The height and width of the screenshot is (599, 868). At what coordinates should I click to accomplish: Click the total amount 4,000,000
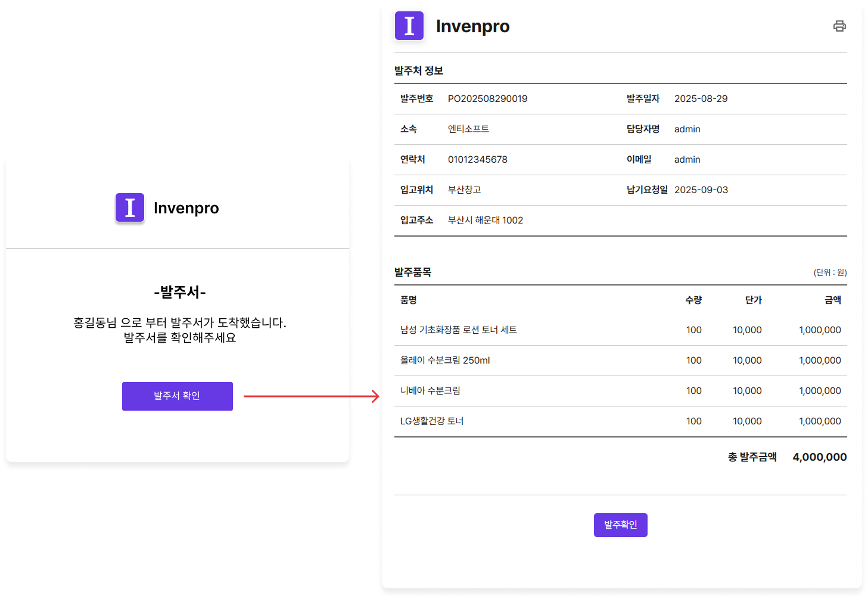pyautogui.click(x=819, y=457)
